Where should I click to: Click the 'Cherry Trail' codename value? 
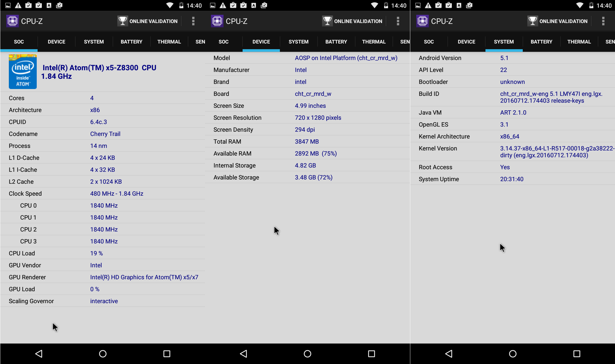(105, 134)
